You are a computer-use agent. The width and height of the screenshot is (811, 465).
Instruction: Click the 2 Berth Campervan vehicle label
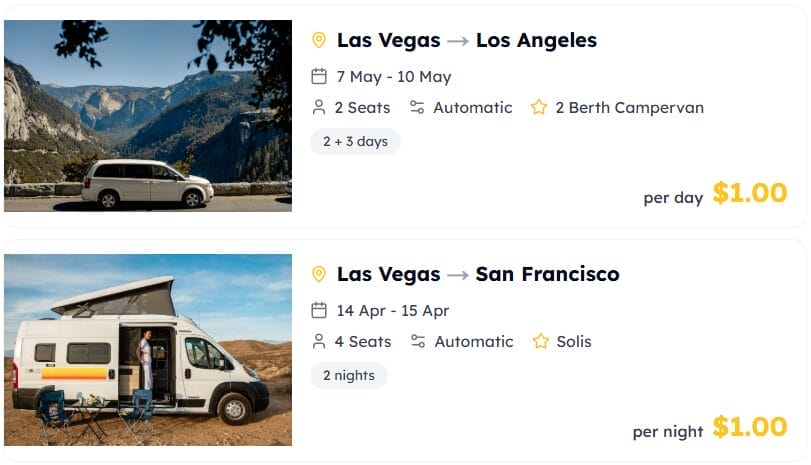[629, 108]
